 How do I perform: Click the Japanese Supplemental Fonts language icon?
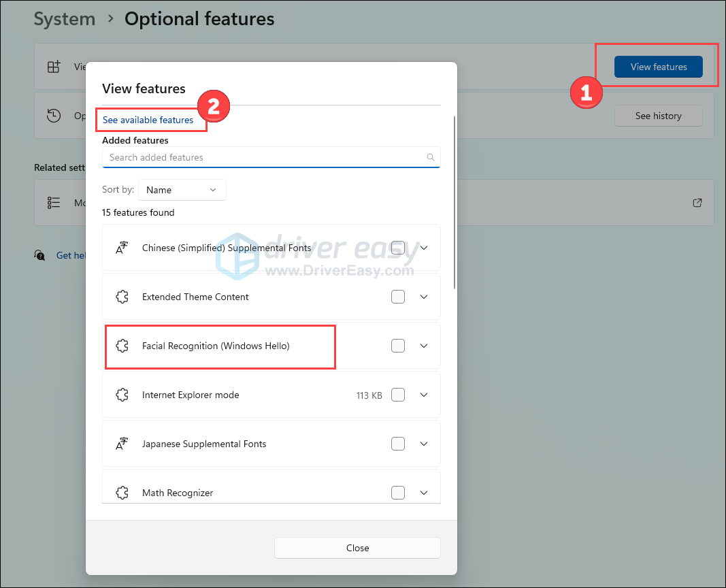(x=122, y=444)
